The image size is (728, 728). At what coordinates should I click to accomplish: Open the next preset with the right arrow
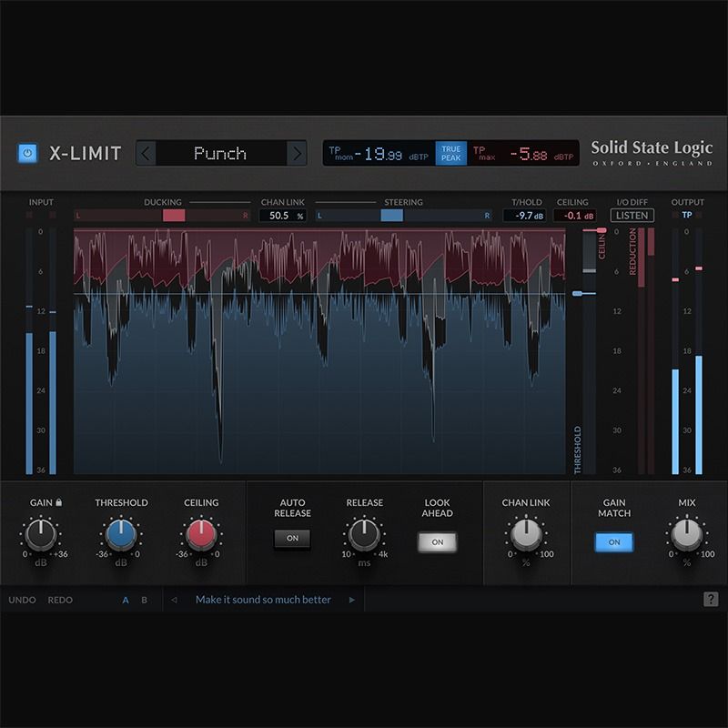pos(298,153)
